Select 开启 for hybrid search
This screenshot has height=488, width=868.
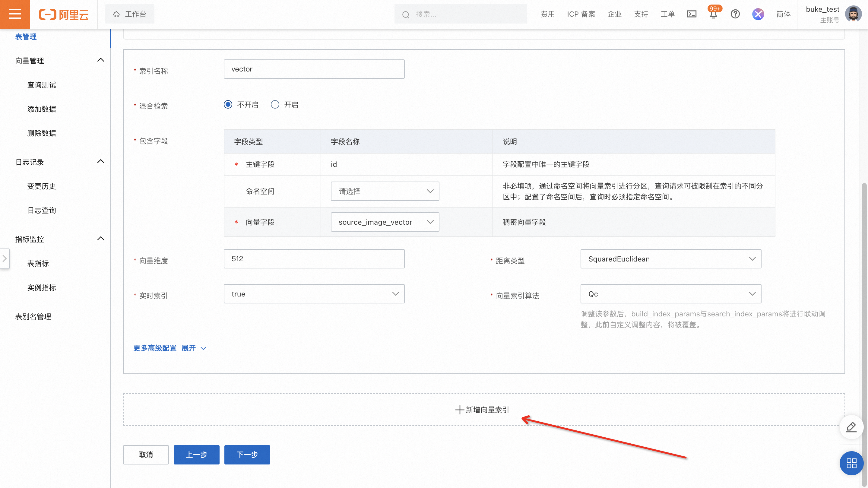pos(275,104)
